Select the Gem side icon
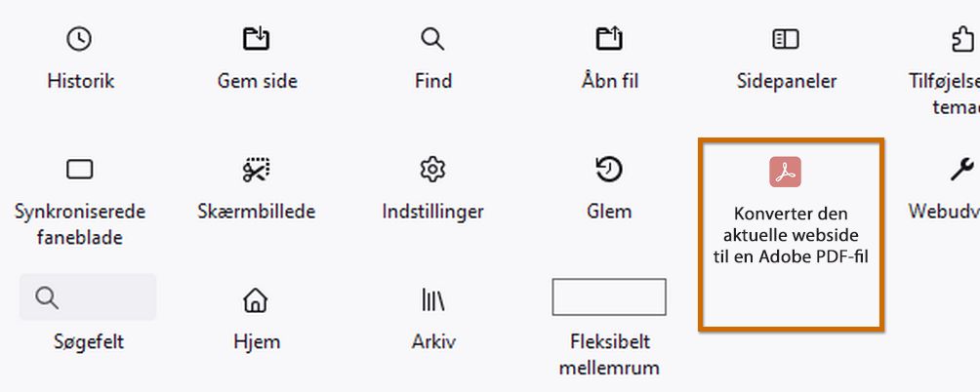The image size is (980, 392). [x=257, y=39]
